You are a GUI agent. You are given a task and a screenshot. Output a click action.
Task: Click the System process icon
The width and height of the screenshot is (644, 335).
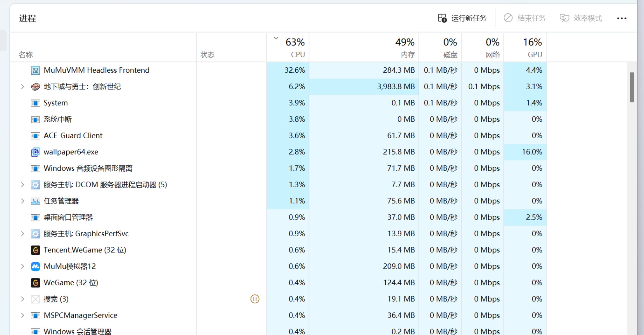point(35,103)
